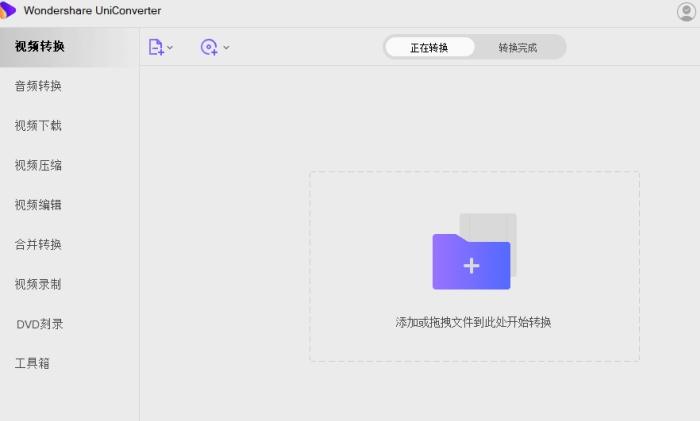Expand the load DVD dropdown arrow

click(x=226, y=47)
